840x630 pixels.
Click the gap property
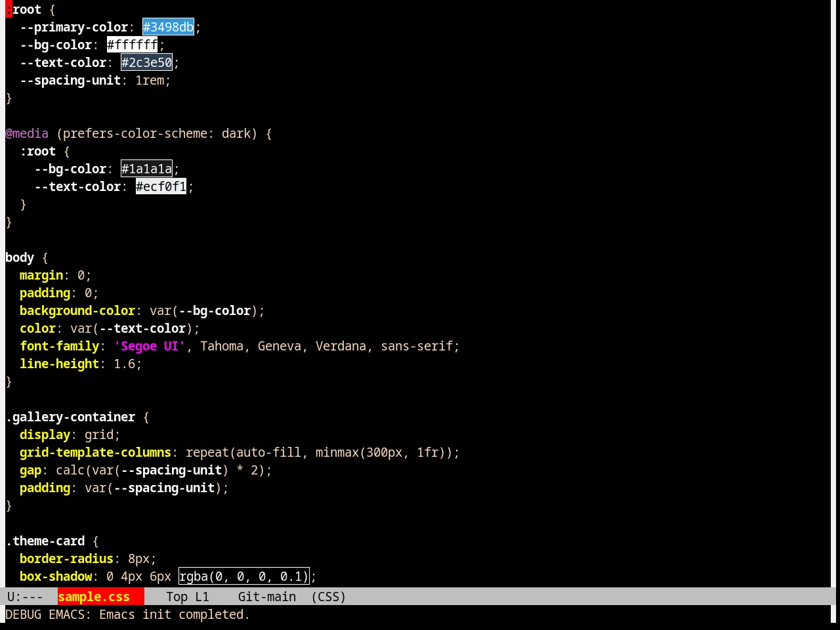pos(30,470)
